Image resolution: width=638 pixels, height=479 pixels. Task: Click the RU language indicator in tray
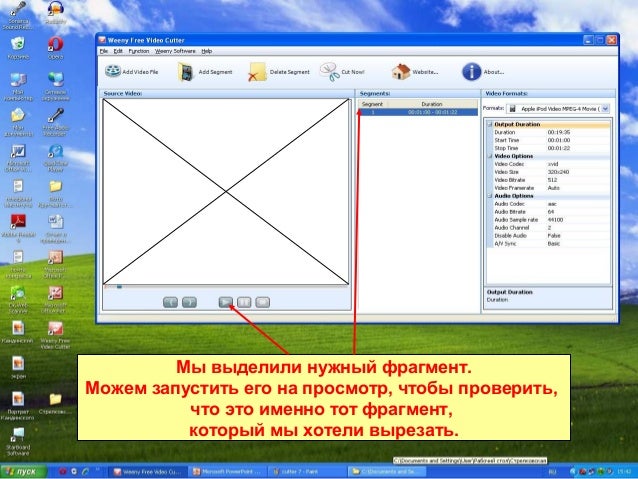tap(552, 472)
